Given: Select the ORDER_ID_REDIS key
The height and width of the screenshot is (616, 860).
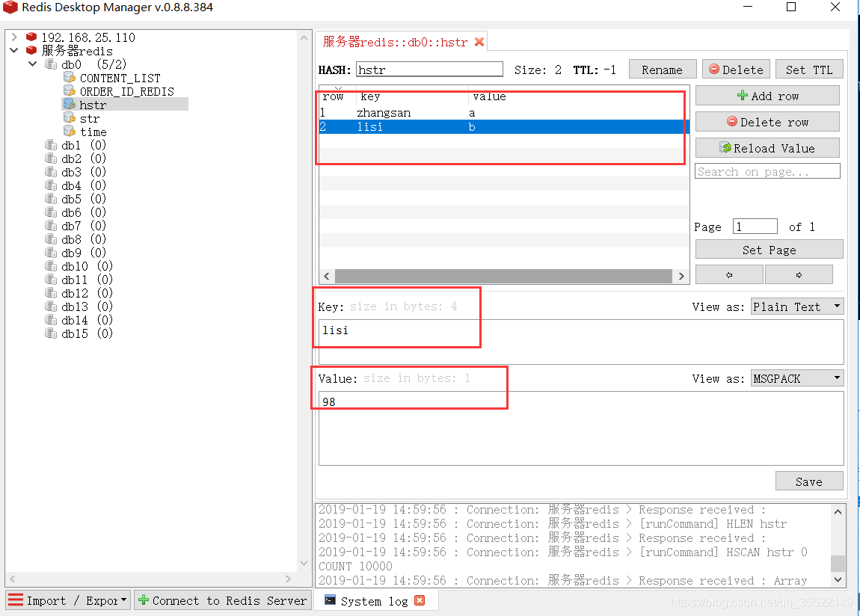Looking at the screenshot, I should tap(126, 91).
